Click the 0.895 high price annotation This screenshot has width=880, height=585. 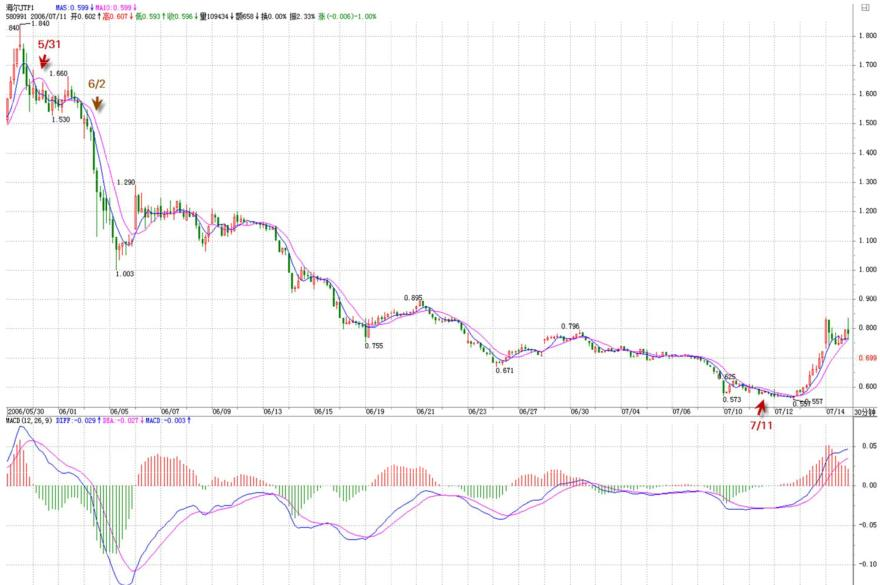[413, 298]
